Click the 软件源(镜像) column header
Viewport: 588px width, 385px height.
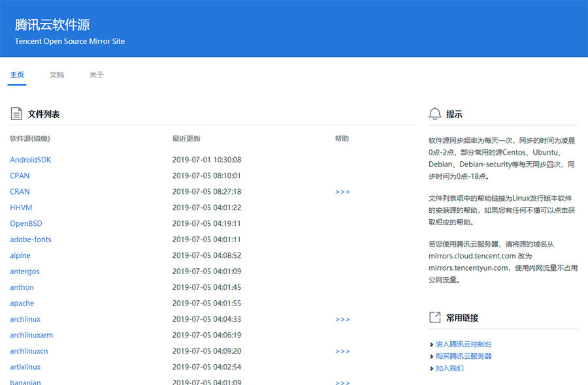(x=30, y=138)
